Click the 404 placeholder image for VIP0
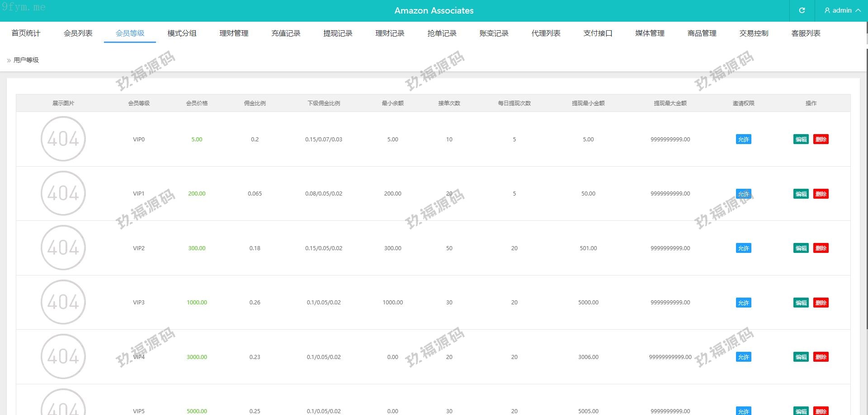This screenshot has height=415, width=868. [63, 139]
